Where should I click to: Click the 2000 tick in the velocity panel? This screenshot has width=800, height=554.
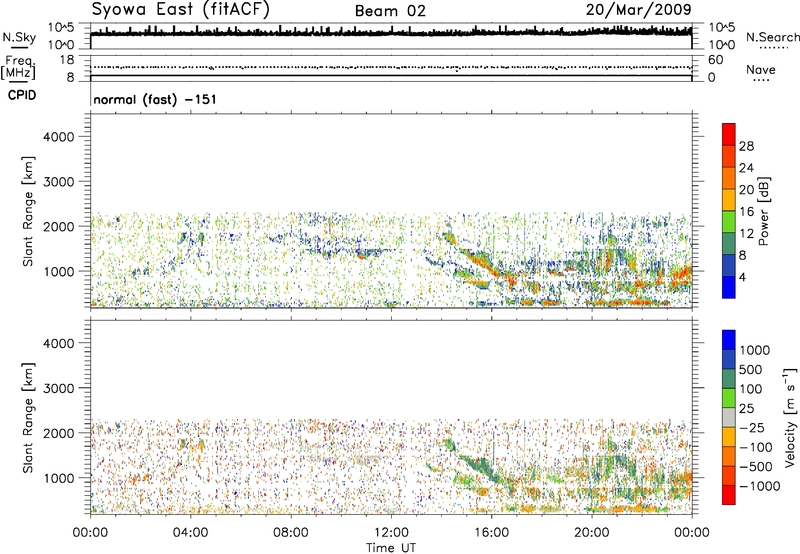(x=59, y=433)
